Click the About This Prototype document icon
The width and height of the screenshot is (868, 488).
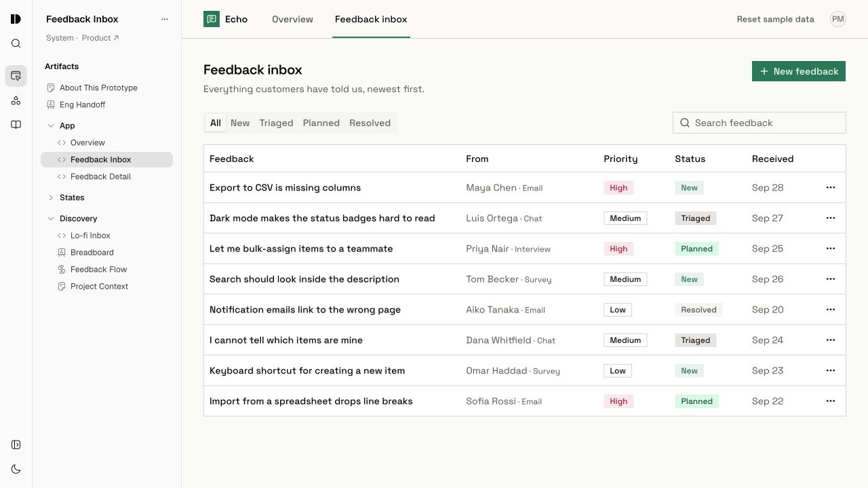click(51, 87)
